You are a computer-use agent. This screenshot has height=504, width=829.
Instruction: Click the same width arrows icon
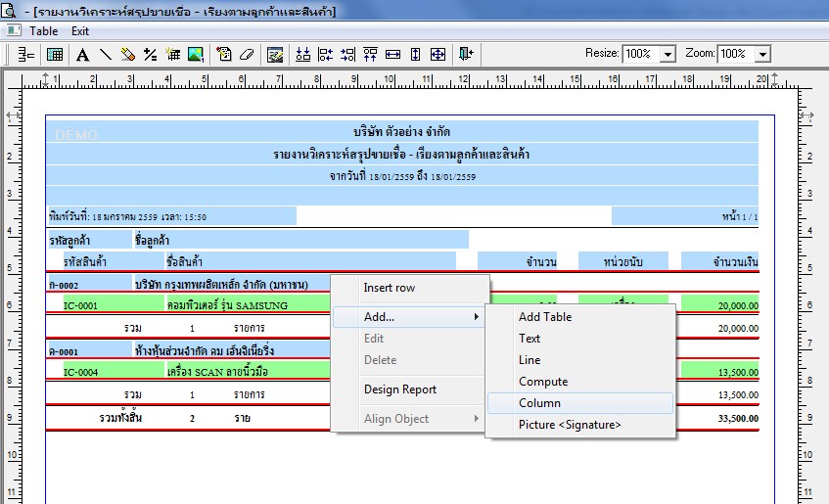pos(392,55)
